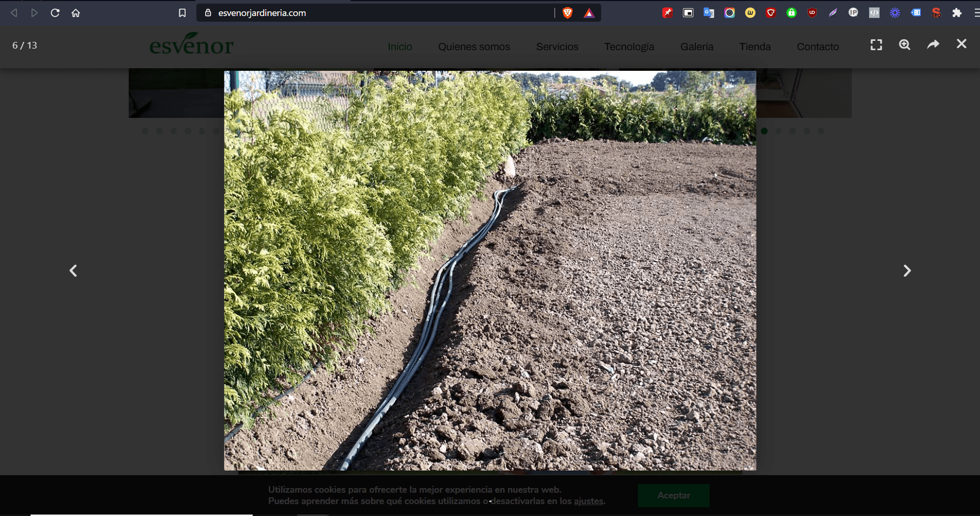The height and width of the screenshot is (516, 980).
Task: Close the lightbox with the X
Action: click(961, 44)
